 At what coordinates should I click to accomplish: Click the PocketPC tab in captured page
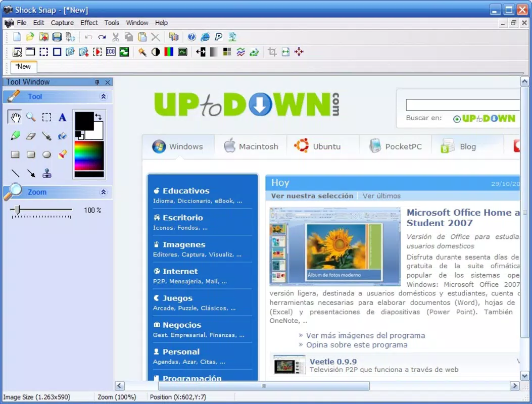(396, 146)
